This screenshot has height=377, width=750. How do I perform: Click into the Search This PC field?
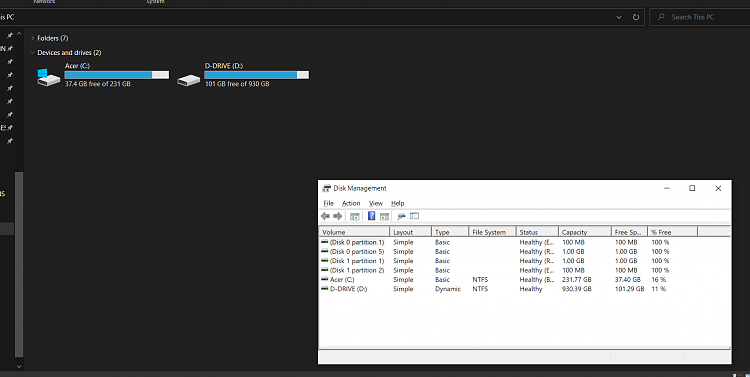[x=700, y=17]
